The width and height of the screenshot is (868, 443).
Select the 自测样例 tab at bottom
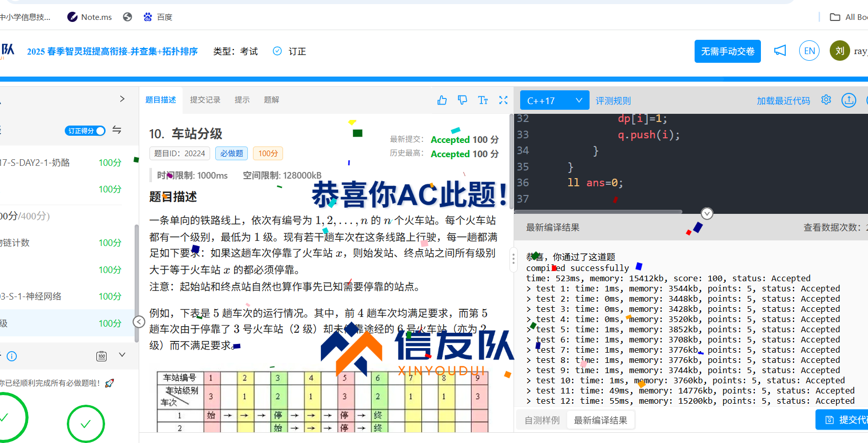point(542,421)
